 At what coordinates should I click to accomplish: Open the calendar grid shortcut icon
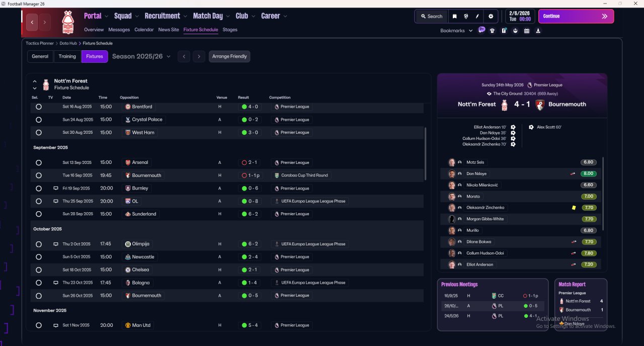pyautogui.click(x=527, y=31)
